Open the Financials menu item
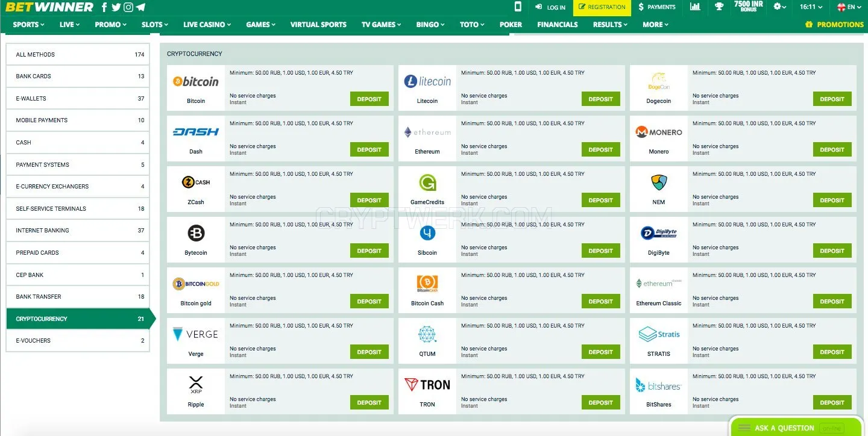 pos(558,25)
